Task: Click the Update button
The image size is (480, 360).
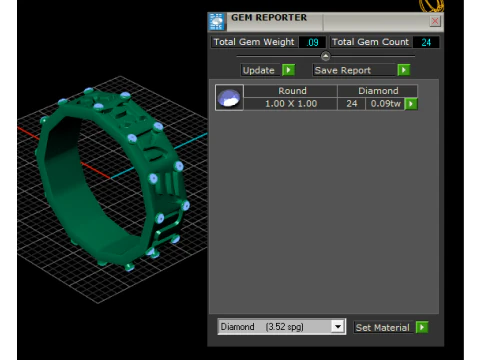Action: 260,70
